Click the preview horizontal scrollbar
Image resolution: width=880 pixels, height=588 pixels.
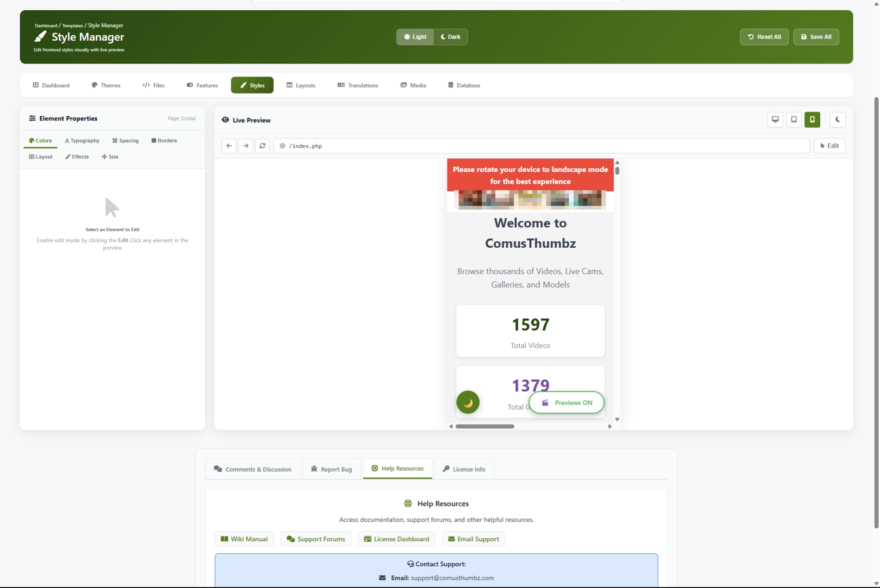(484, 426)
